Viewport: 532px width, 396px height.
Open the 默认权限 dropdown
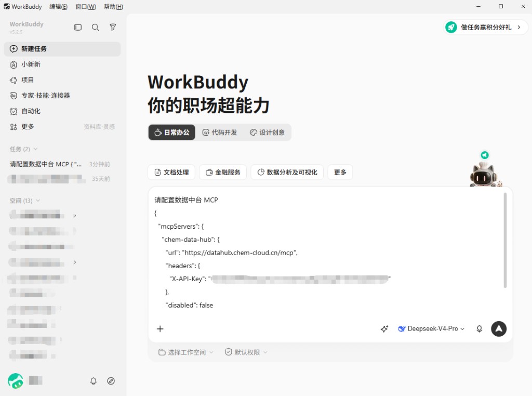tap(246, 352)
